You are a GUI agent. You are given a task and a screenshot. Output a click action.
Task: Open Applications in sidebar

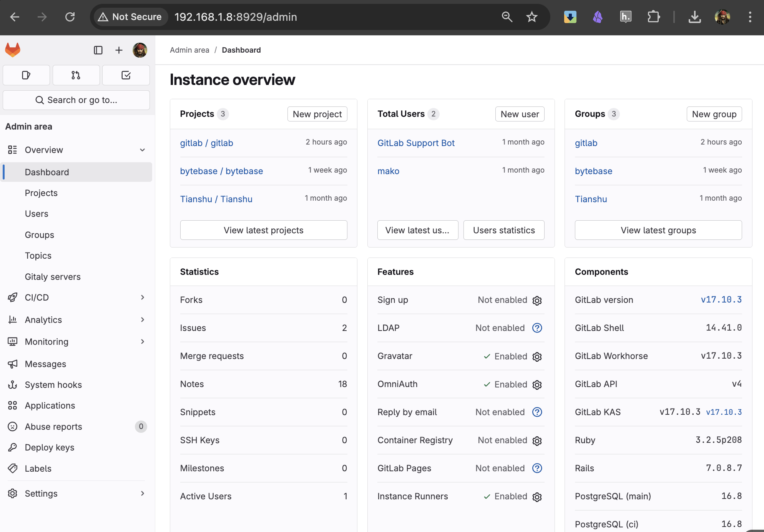pos(77,406)
